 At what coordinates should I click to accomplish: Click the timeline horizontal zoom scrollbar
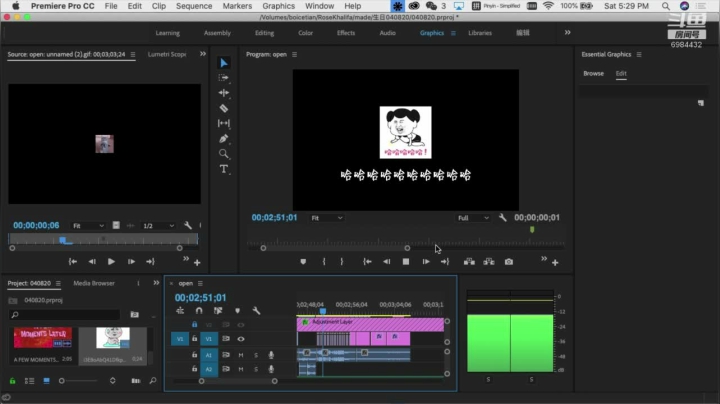238,381
